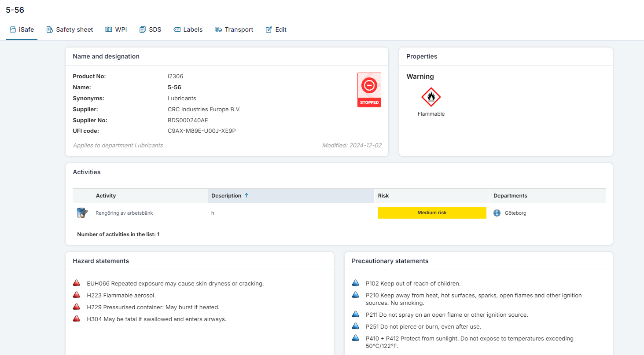Click the Warning signal word
Image resolution: width=644 pixels, height=355 pixels.
[420, 77]
